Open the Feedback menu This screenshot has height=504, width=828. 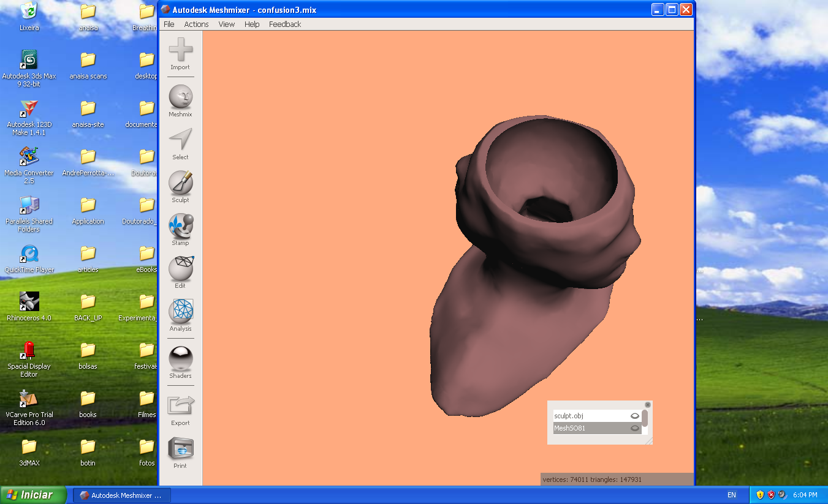285,24
